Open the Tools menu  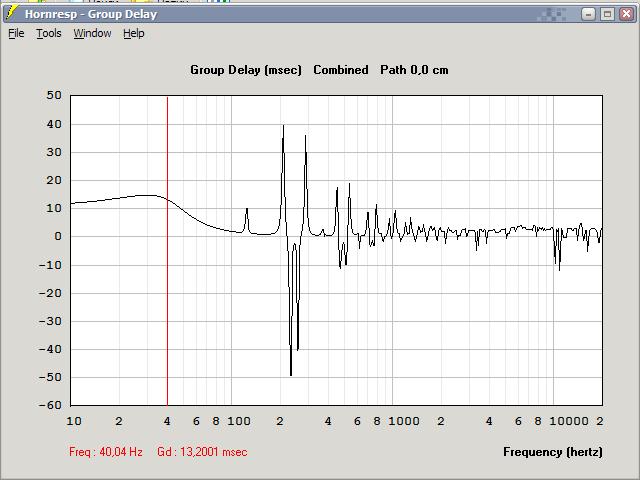[49, 33]
